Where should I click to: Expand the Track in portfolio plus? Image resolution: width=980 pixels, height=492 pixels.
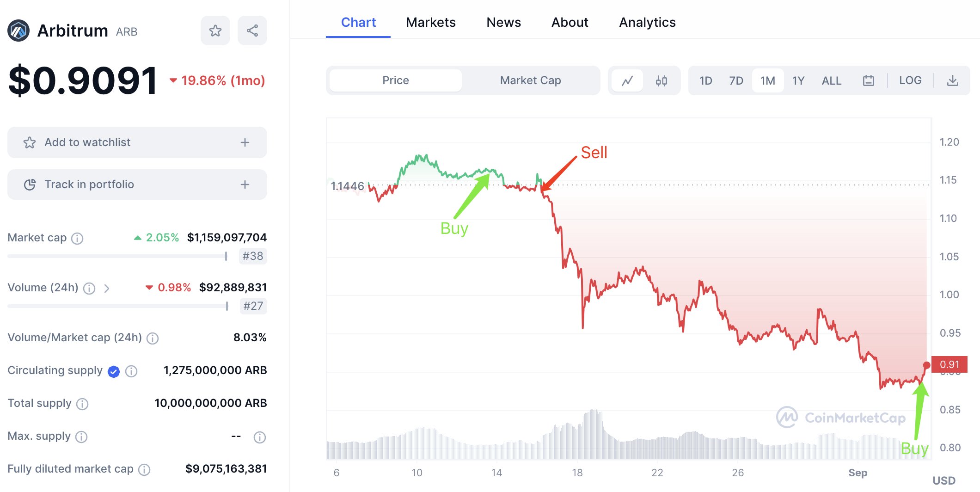[245, 184]
